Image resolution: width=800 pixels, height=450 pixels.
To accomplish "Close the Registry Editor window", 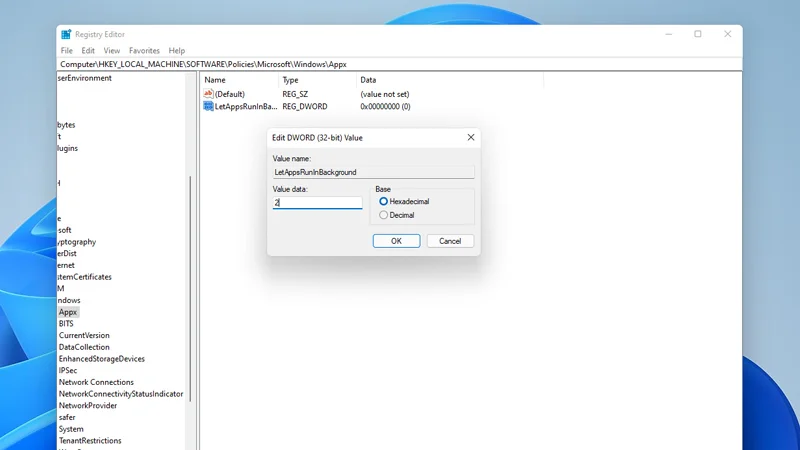I will [728, 34].
